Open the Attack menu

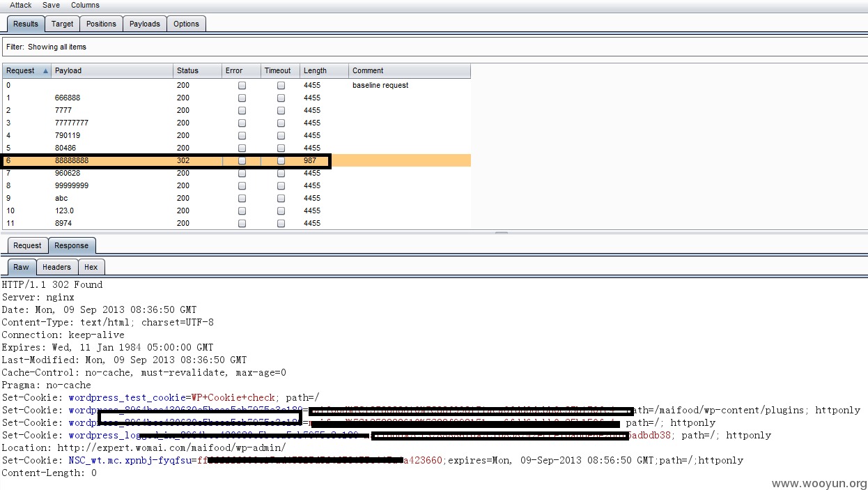click(x=20, y=5)
